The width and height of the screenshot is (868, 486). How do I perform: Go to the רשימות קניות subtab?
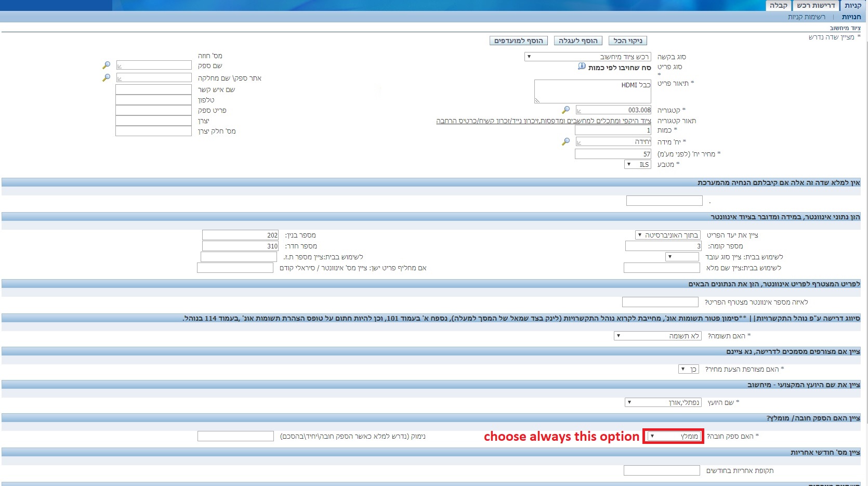point(806,17)
